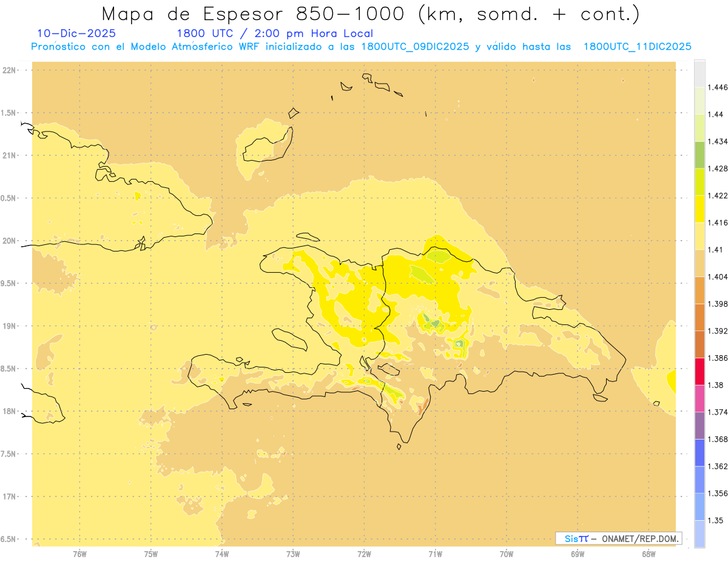Click the '17N' latitude label

coord(10,497)
